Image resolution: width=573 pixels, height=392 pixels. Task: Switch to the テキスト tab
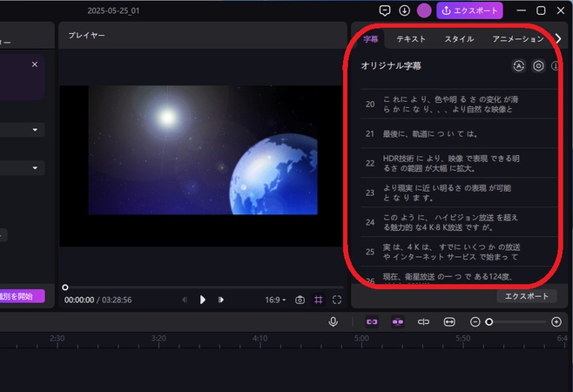click(411, 39)
